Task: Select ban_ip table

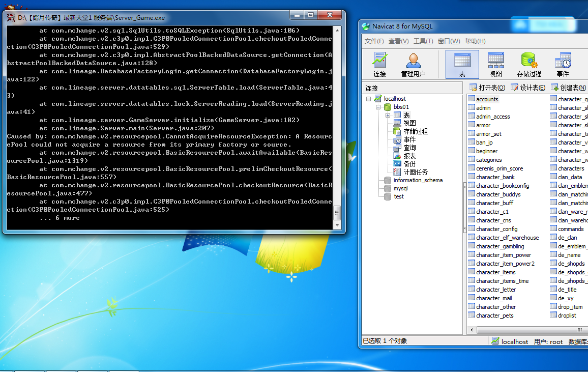Action: click(x=484, y=142)
